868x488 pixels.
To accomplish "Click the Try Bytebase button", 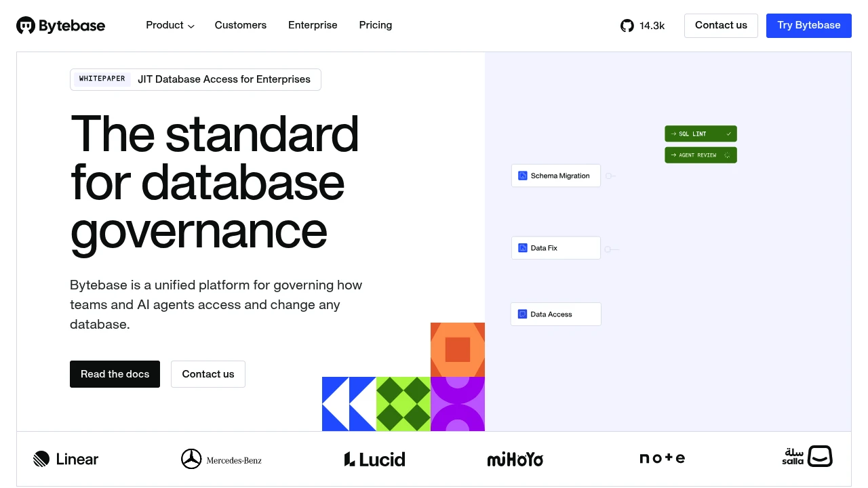I will click(x=809, y=25).
